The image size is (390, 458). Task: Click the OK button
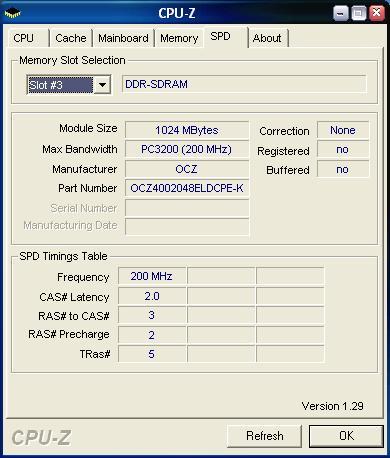click(x=346, y=436)
